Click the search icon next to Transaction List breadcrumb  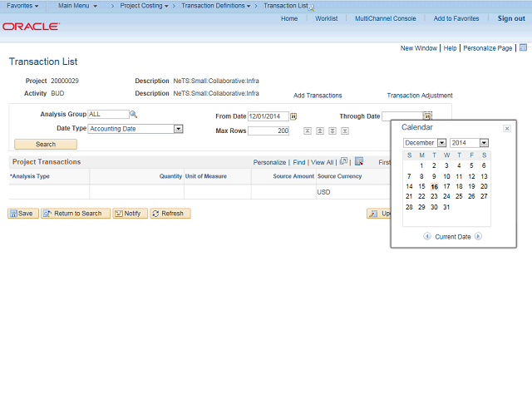tap(311, 8)
